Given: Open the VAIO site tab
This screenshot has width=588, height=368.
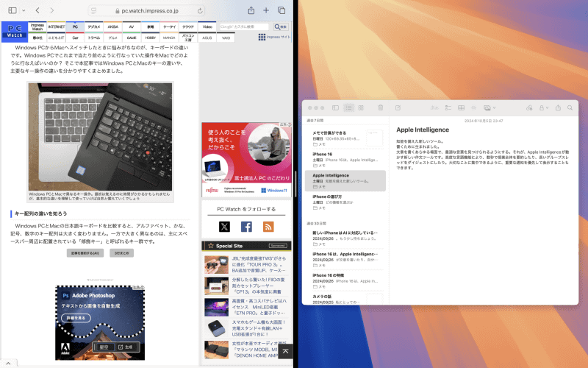Looking at the screenshot, I should [x=226, y=38].
